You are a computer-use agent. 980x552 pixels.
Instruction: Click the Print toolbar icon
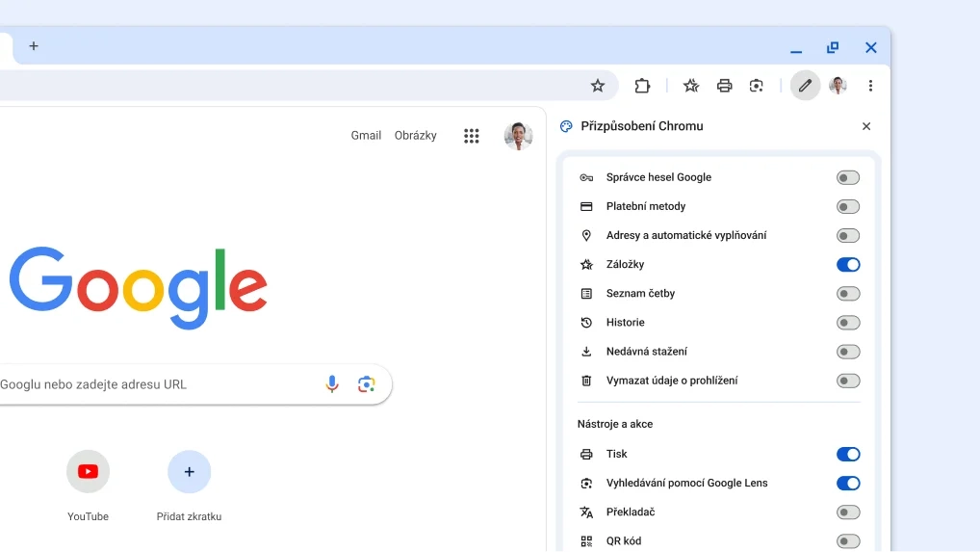click(x=724, y=86)
